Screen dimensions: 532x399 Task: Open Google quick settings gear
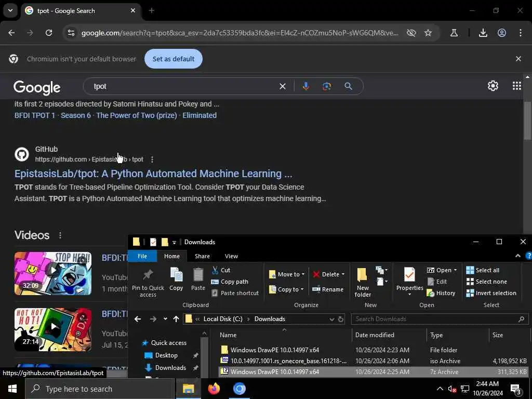493,86
